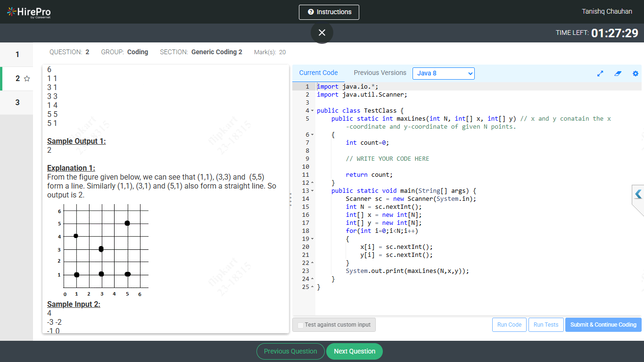Collapse code fold at line 19
644x362 pixels.
pyautogui.click(x=312, y=239)
